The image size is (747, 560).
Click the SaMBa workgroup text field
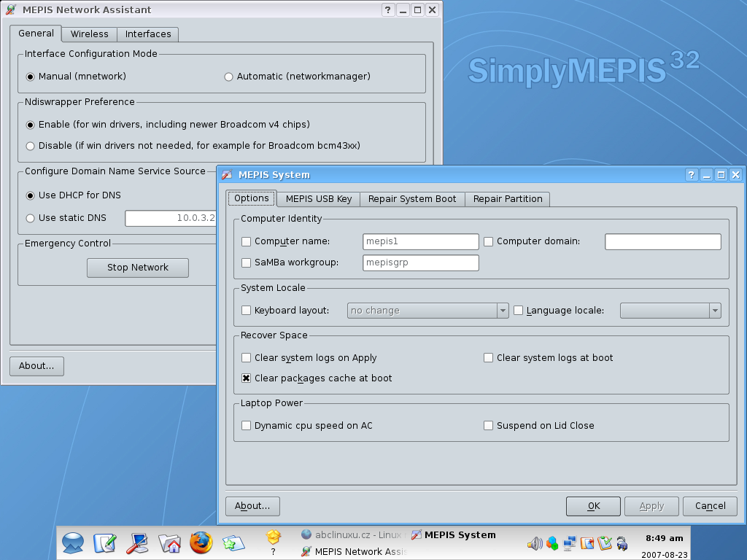(421, 262)
